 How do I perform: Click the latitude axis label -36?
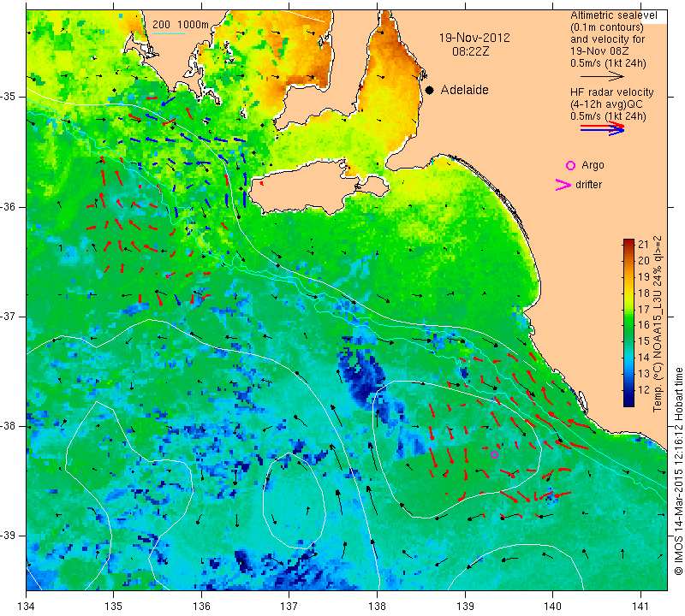point(9,206)
